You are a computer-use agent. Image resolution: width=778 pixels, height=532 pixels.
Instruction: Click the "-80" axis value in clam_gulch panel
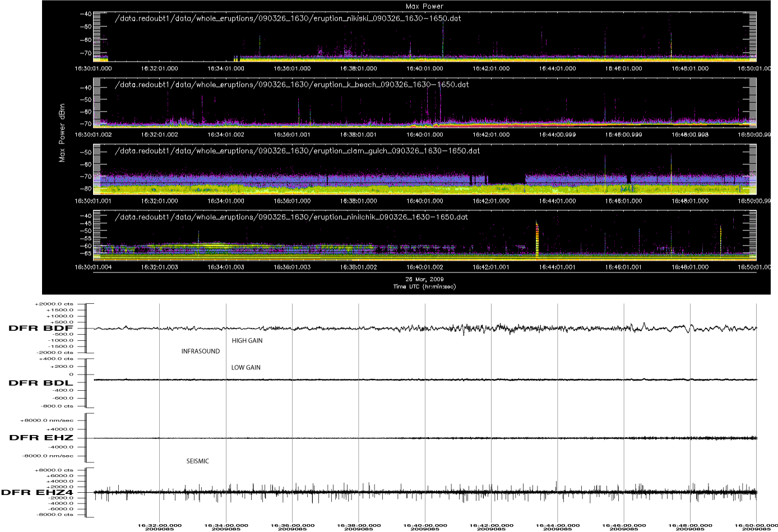pos(86,189)
